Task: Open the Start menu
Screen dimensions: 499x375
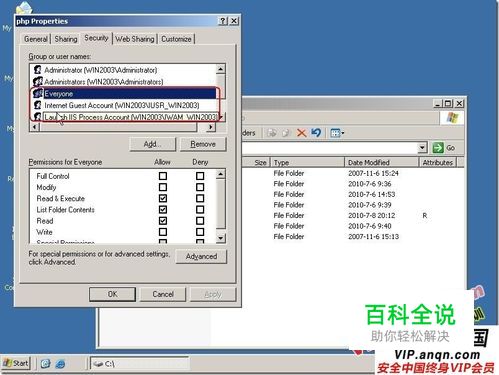Action: 16,363
